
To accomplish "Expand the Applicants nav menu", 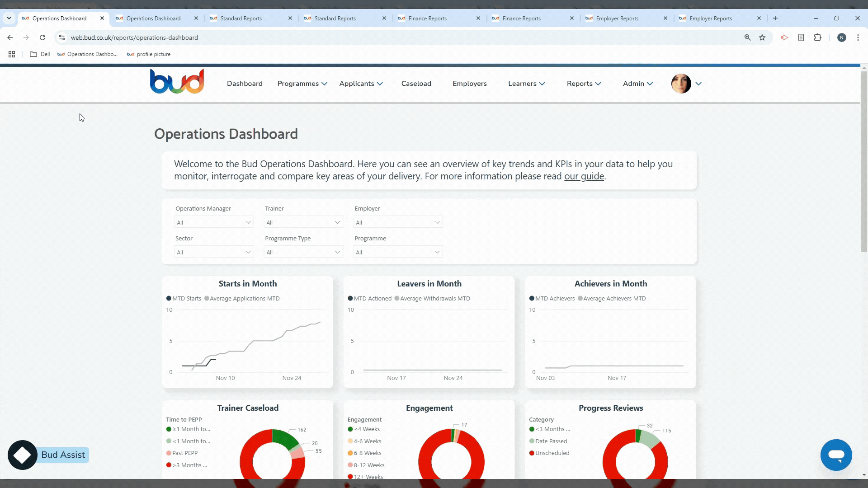I will coord(361,84).
